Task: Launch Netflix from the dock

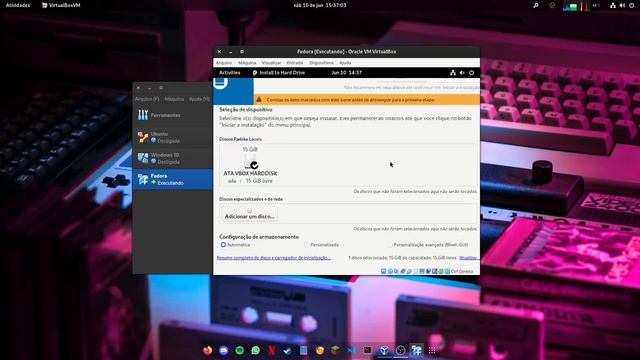Action: tap(271, 350)
